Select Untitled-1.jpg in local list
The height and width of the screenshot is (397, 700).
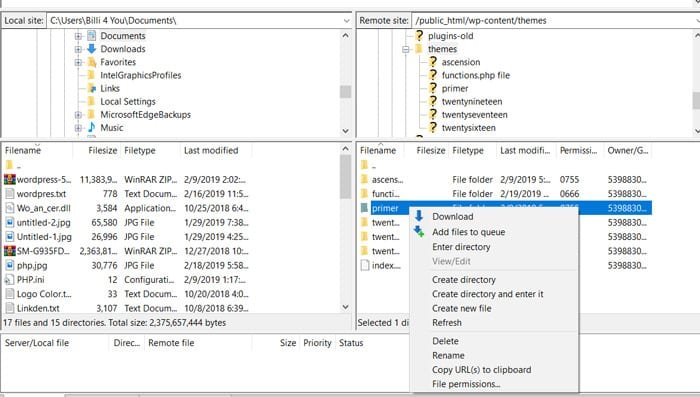[x=44, y=237]
